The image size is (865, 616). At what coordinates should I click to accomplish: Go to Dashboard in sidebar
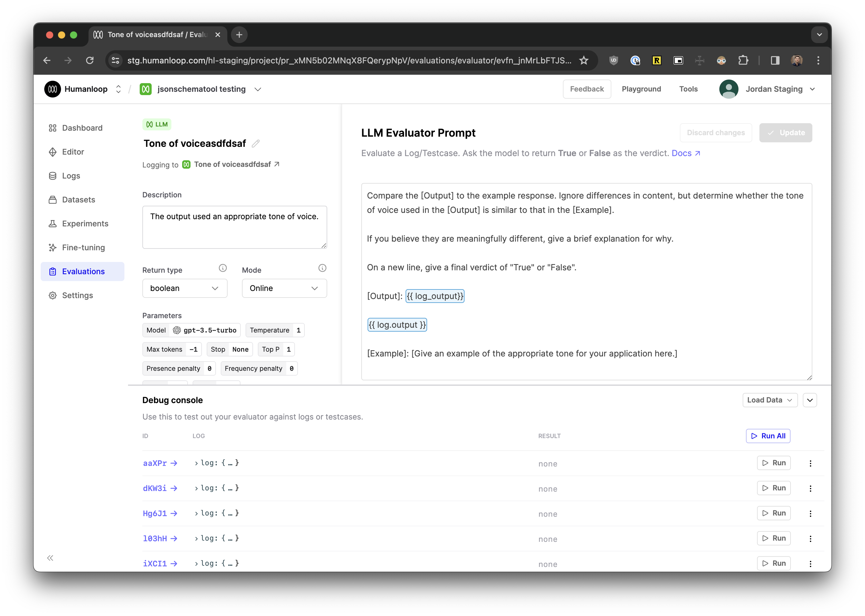(82, 128)
